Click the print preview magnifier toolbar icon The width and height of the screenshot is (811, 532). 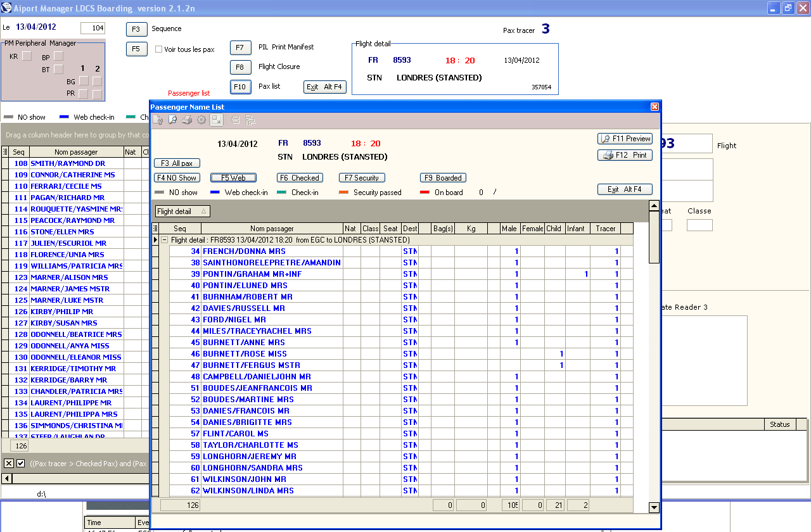[x=172, y=120]
